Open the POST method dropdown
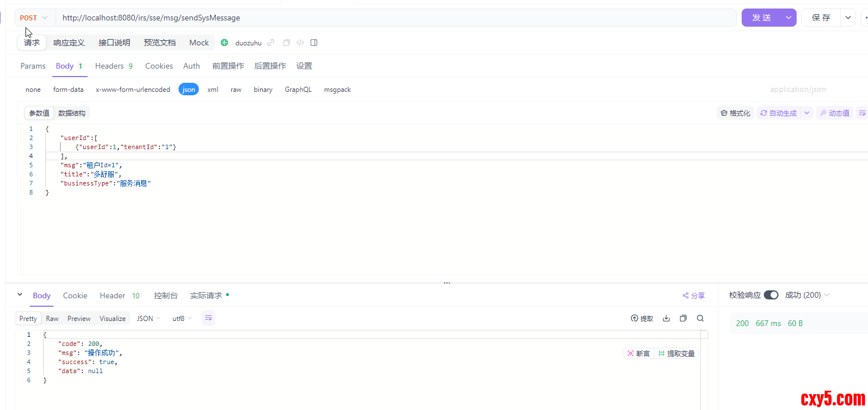This screenshot has width=868, height=410. [33, 18]
